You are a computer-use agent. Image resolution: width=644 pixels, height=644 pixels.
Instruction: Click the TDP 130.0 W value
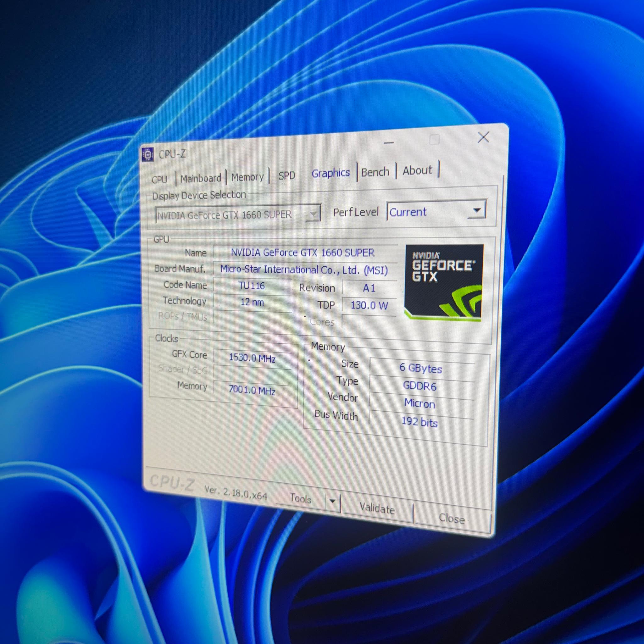click(369, 305)
